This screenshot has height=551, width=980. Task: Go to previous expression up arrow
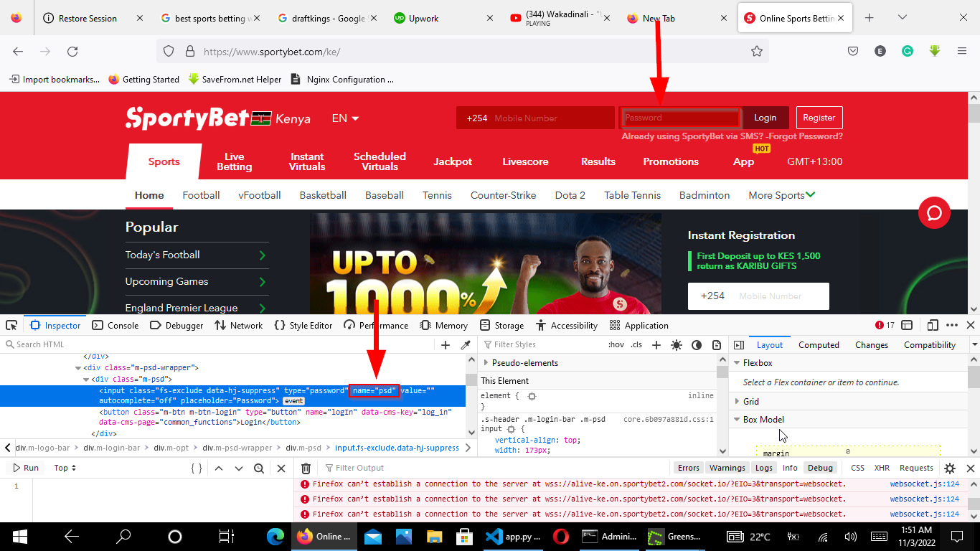pos(219,468)
